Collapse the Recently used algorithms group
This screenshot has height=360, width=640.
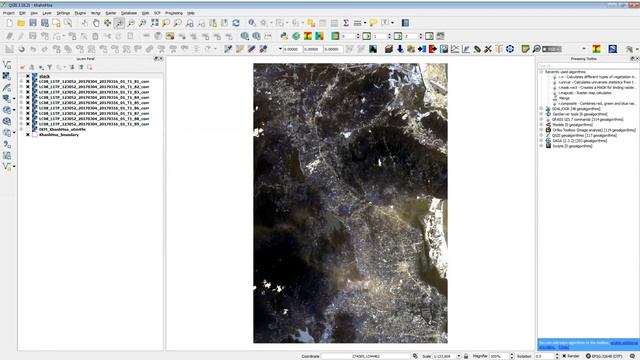542,72
